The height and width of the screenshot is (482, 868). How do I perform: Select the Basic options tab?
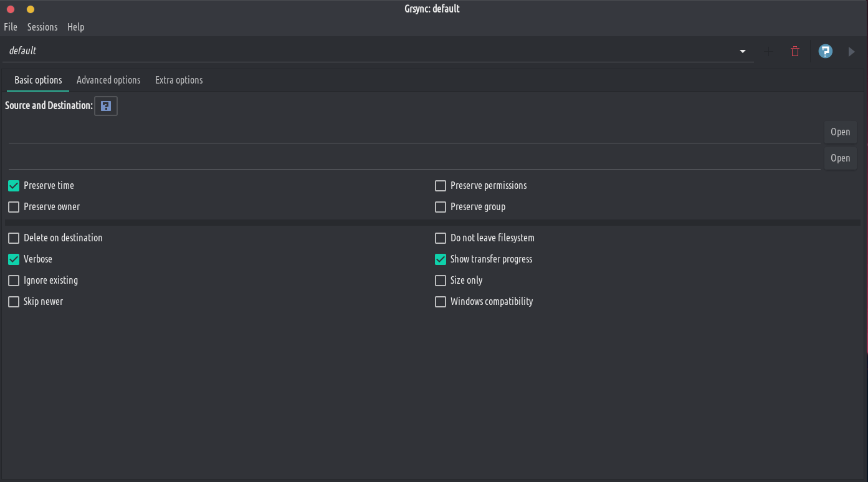[x=38, y=80]
